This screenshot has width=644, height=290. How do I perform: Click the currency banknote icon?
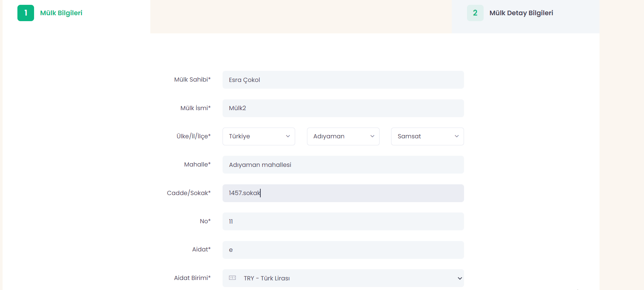pos(233,278)
